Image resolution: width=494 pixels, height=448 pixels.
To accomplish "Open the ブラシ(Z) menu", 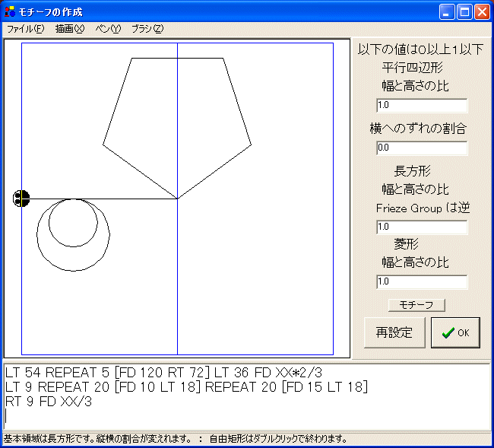I will pos(147,29).
